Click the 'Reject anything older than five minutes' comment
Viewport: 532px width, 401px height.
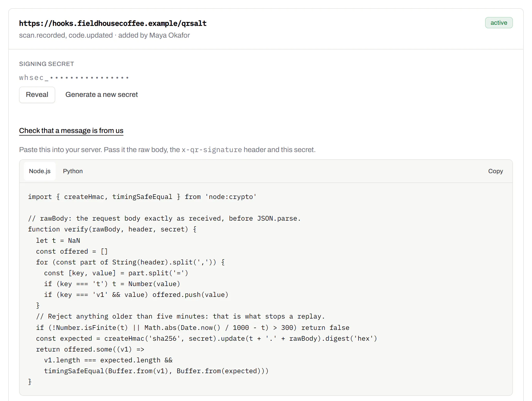click(x=180, y=316)
